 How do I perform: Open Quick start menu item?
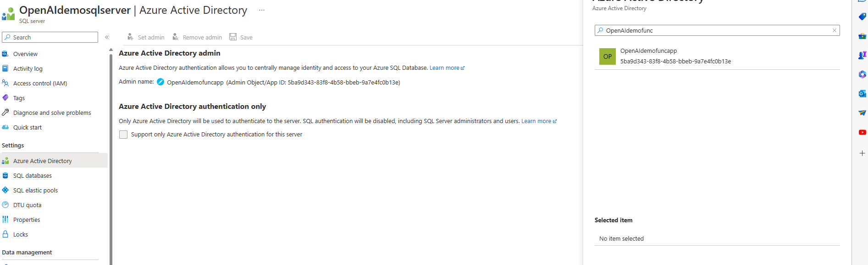tap(28, 127)
